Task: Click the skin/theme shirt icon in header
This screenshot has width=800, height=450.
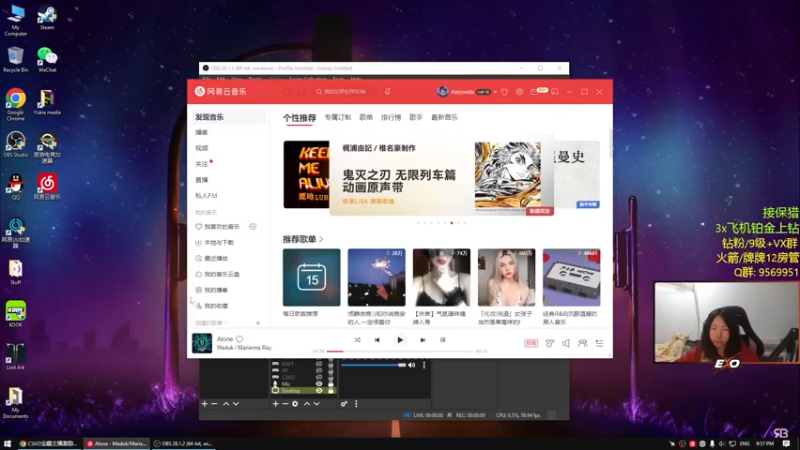Action: (x=505, y=92)
